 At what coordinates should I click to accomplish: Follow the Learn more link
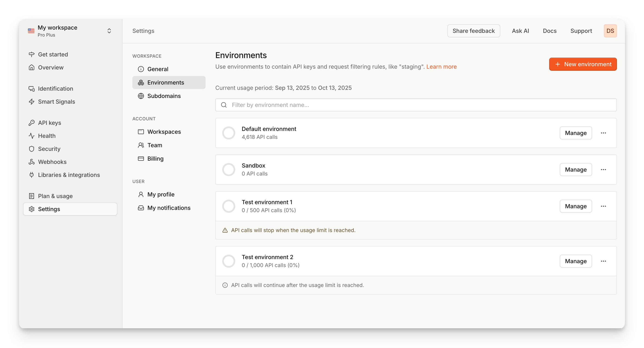(441, 66)
